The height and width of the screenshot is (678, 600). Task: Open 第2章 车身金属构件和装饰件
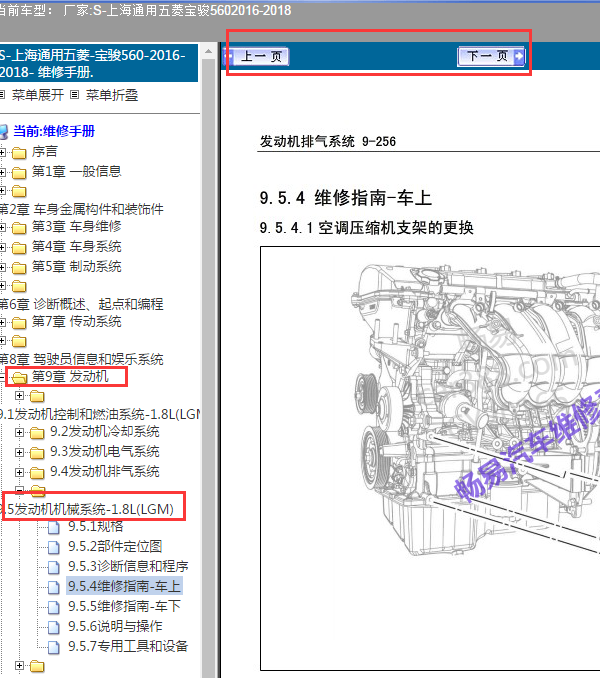pyautogui.click(x=81, y=210)
